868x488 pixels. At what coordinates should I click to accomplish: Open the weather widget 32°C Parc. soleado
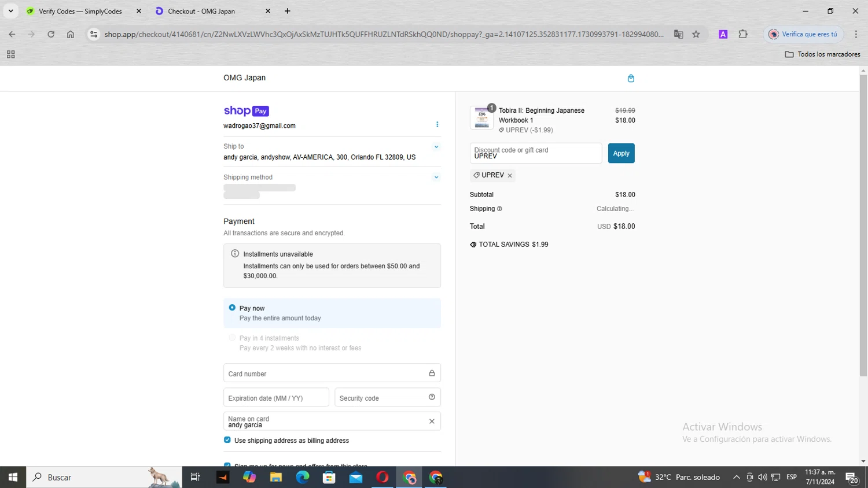(x=679, y=477)
